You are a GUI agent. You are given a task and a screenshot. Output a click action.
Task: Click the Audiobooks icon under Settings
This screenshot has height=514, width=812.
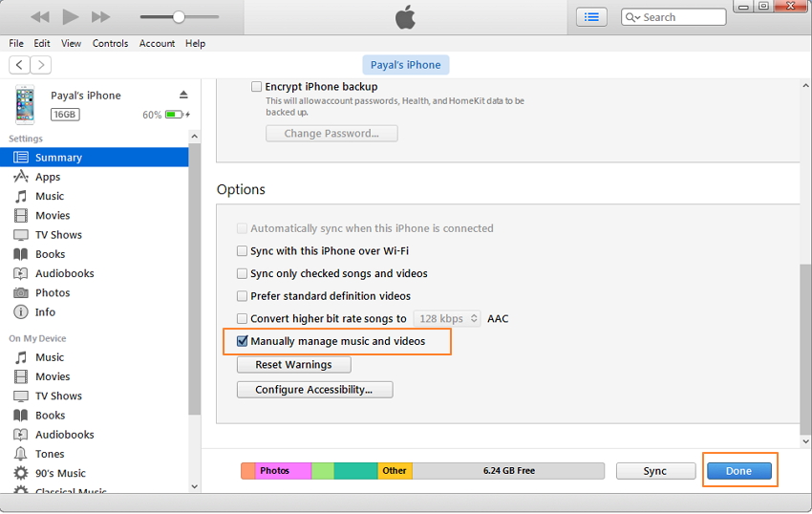point(21,273)
